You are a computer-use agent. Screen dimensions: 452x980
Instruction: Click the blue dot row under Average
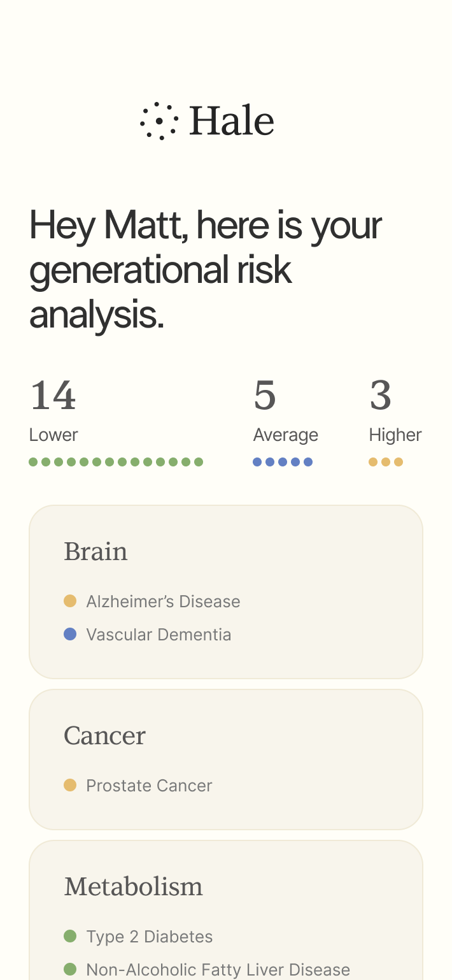click(x=283, y=461)
